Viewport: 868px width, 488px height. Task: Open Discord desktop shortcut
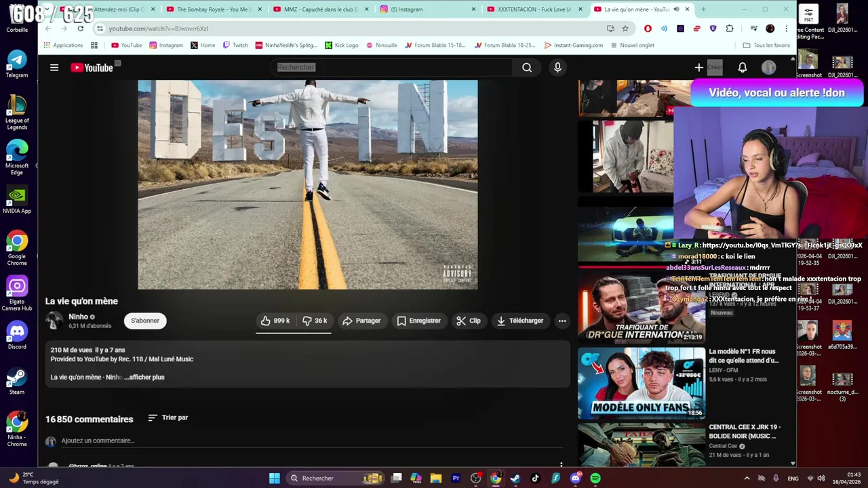[x=17, y=335]
